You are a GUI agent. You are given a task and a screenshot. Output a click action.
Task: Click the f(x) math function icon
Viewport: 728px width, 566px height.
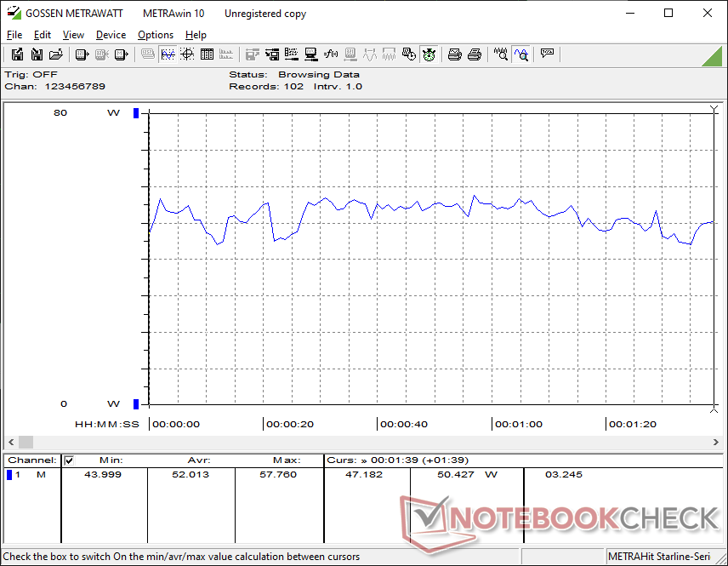[x=331, y=54]
